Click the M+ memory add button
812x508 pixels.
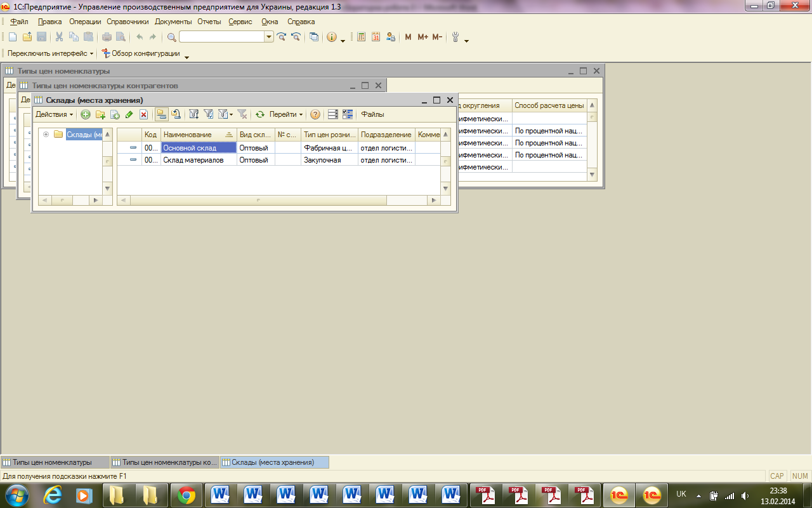[x=422, y=37]
